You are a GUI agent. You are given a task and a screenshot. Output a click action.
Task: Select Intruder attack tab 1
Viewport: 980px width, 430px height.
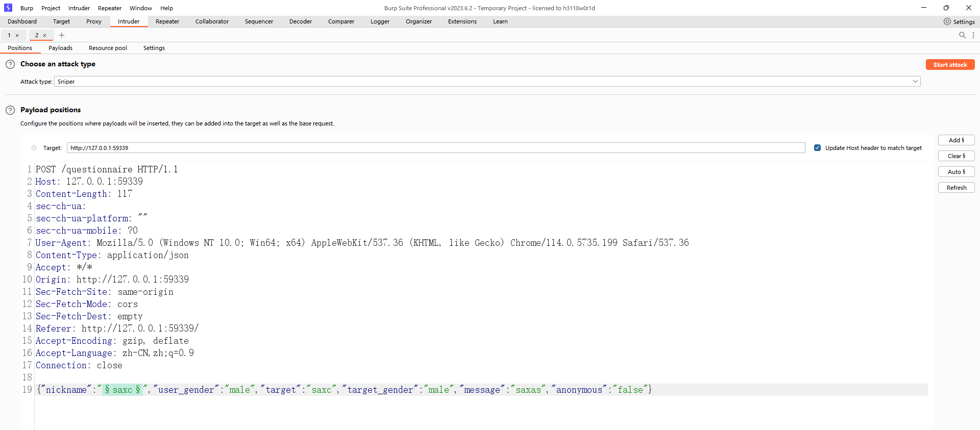(x=9, y=35)
